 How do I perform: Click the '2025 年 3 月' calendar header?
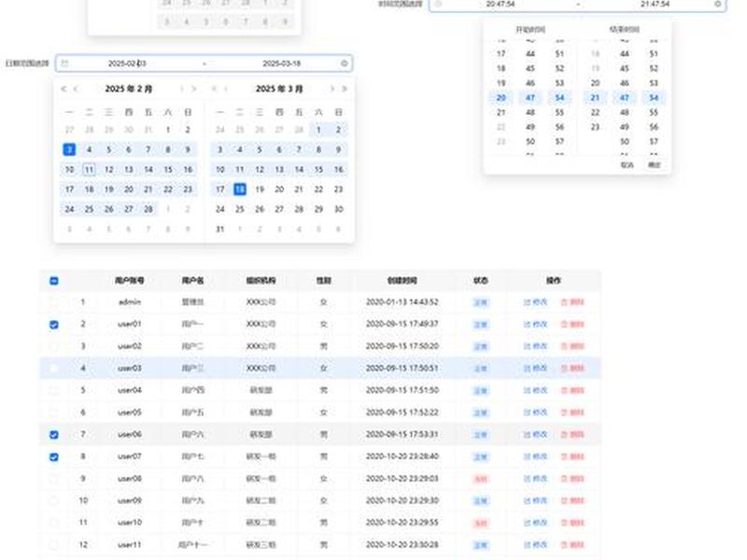279,89
